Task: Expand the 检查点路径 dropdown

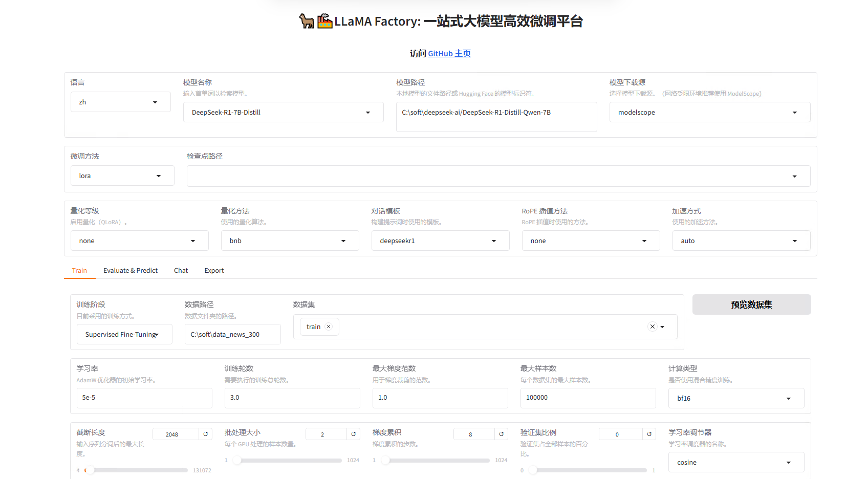Action: 498,176
